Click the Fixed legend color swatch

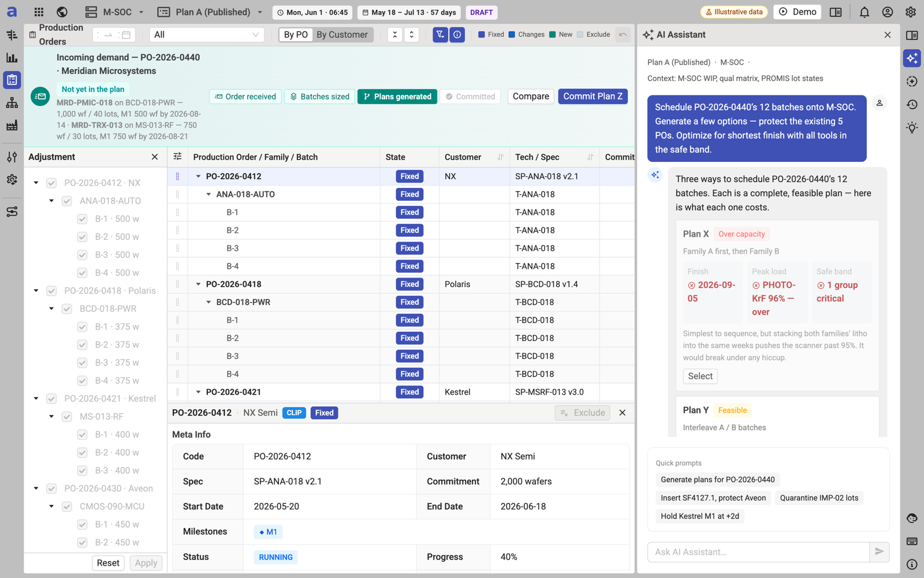(481, 35)
